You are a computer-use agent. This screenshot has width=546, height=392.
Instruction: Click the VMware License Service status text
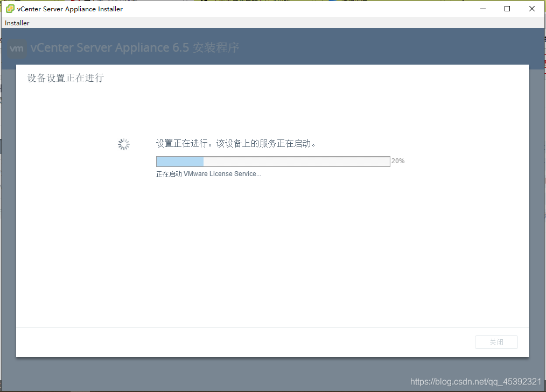pyautogui.click(x=208, y=174)
